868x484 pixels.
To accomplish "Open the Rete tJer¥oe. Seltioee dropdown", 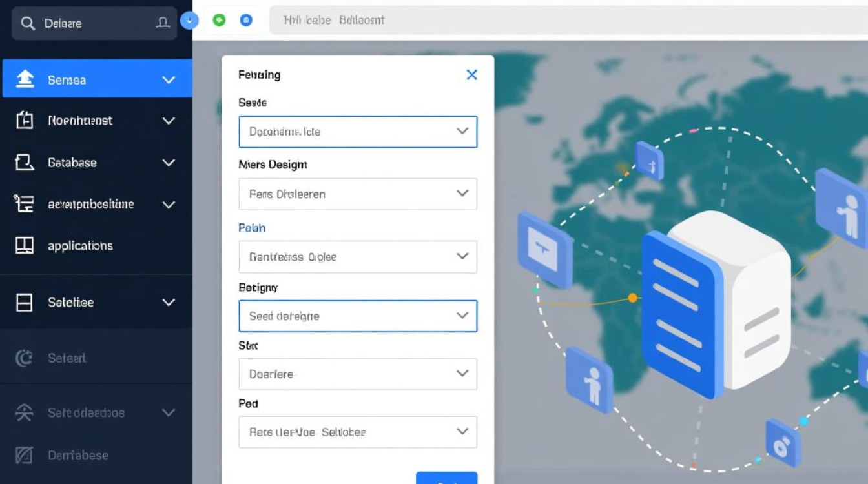I will click(x=358, y=432).
